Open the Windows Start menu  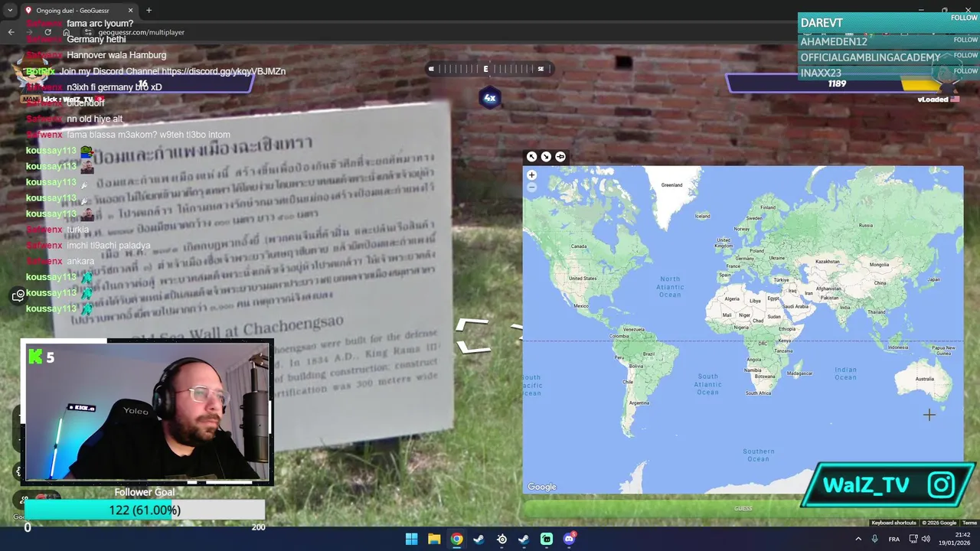pyautogui.click(x=411, y=539)
